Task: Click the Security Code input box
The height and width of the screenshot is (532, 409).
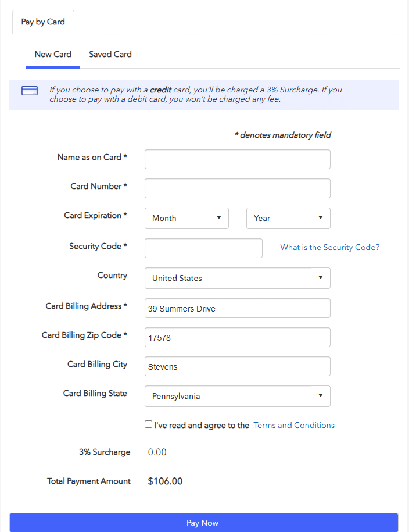Action: pos(203,248)
